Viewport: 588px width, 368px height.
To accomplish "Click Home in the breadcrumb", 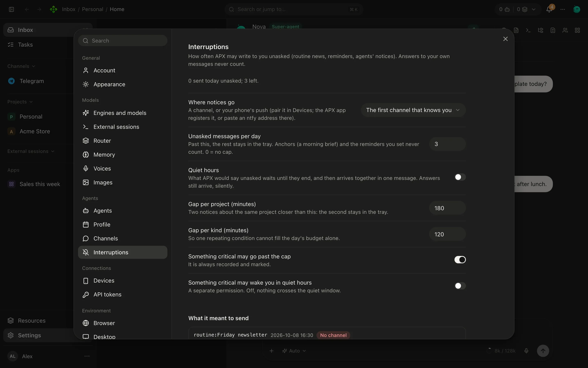I will [117, 9].
